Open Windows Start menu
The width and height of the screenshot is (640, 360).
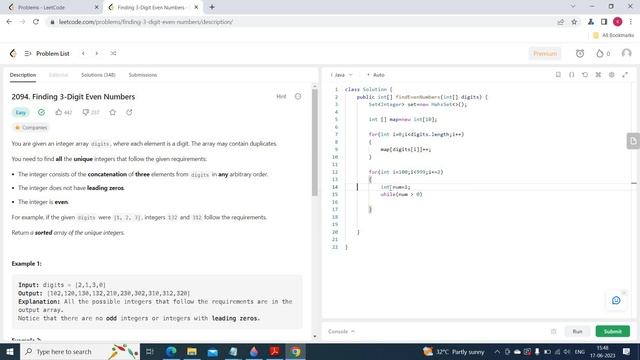10,351
